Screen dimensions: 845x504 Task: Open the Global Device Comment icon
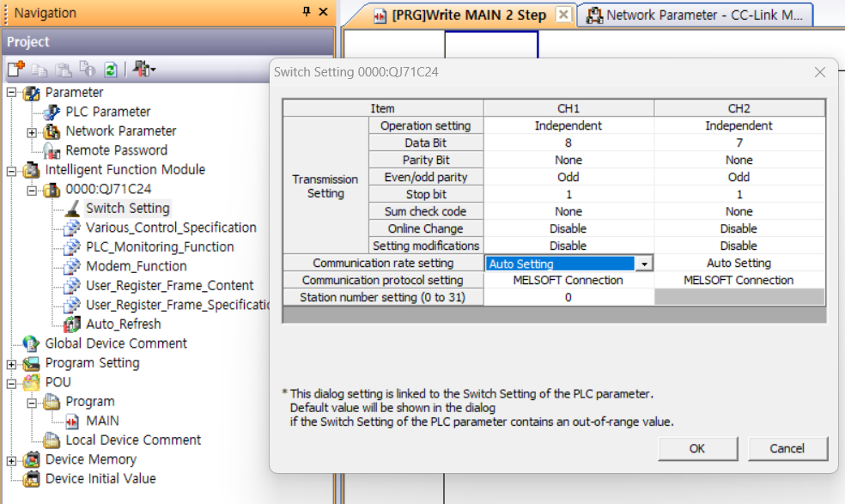coord(32,343)
